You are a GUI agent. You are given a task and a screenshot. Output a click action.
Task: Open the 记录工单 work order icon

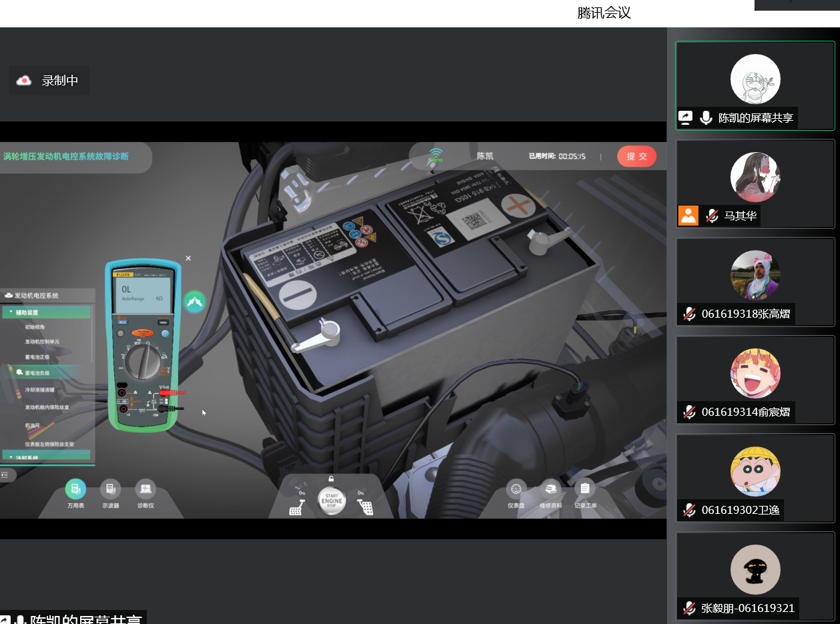coord(585,490)
